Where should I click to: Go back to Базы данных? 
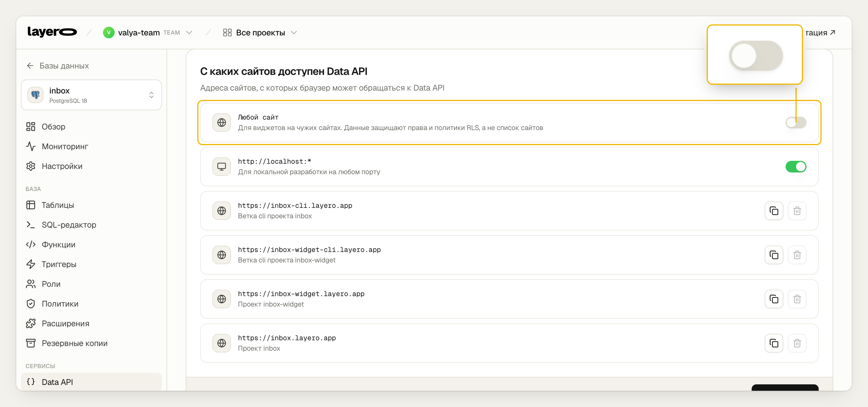tap(58, 66)
